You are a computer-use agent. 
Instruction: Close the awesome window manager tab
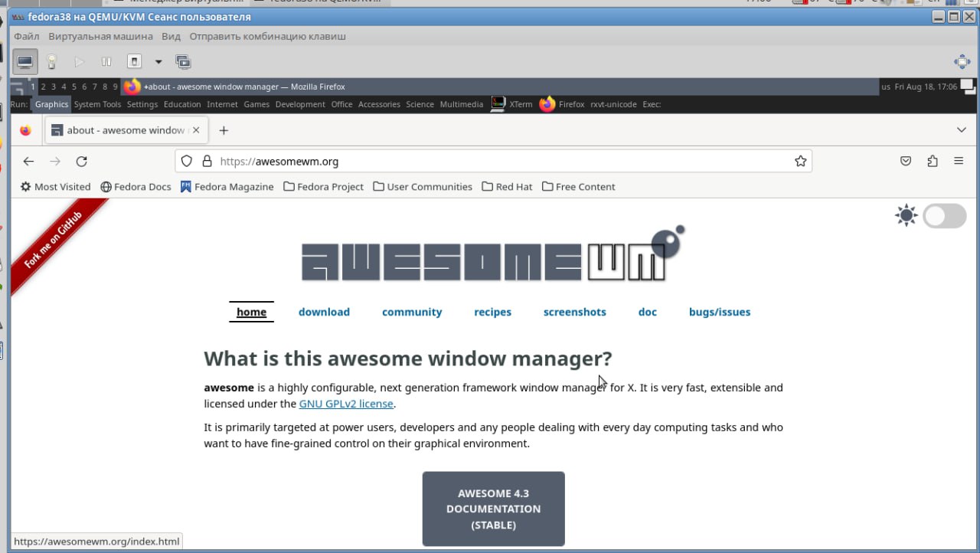(196, 130)
